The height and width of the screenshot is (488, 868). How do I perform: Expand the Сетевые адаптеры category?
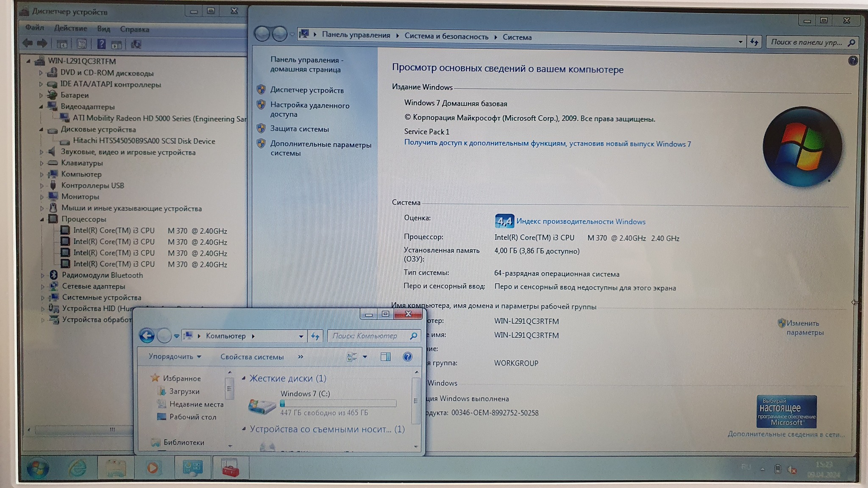42,287
